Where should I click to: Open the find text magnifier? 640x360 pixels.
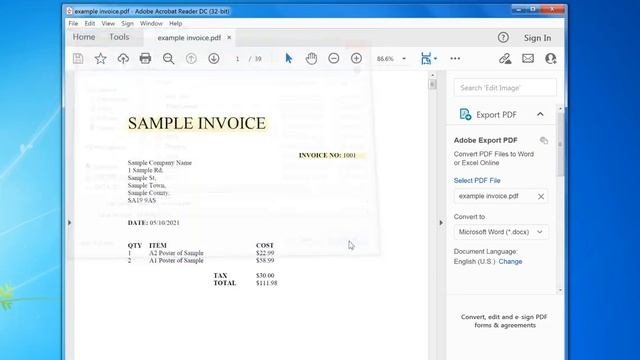[168, 59]
